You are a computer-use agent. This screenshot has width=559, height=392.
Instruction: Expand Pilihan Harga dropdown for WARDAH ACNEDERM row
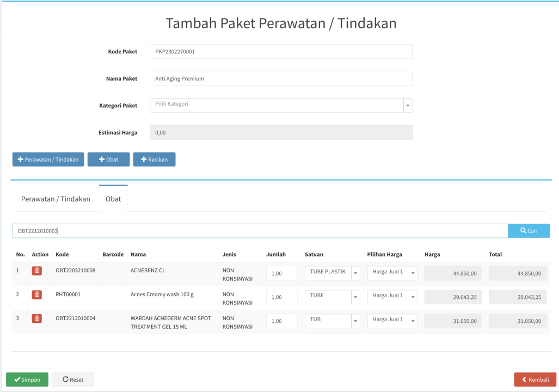pyautogui.click(x=392, y=321)
